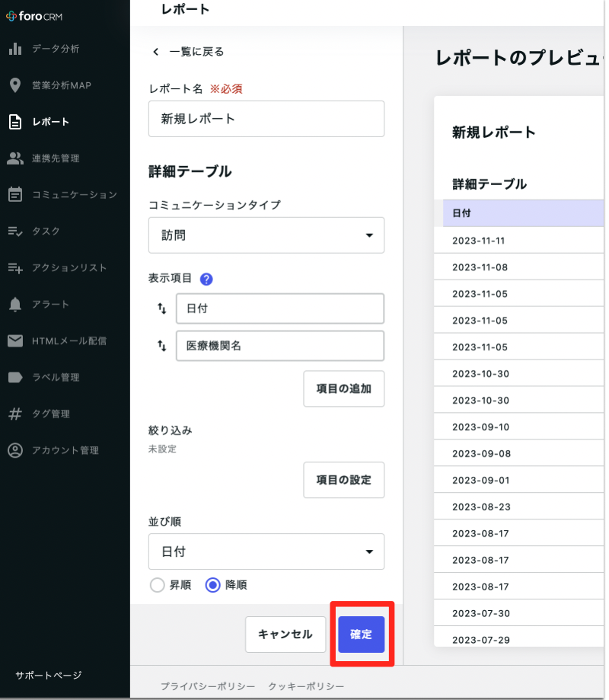Open the 並び順 dropdown showing 日付
Image resolution: width=609 pixels, height=700 pixels.
(266, 551)
